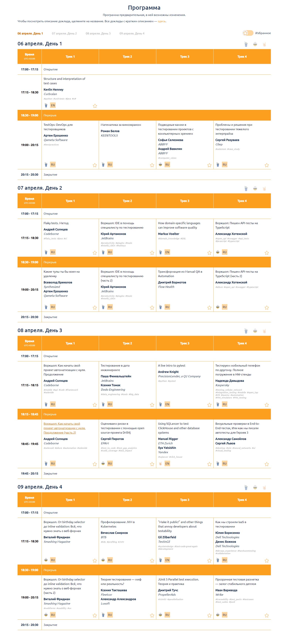Select the '08 апреля. День 3' tab
The width and height of the screenshot is (284, 644).
point(98,34)
